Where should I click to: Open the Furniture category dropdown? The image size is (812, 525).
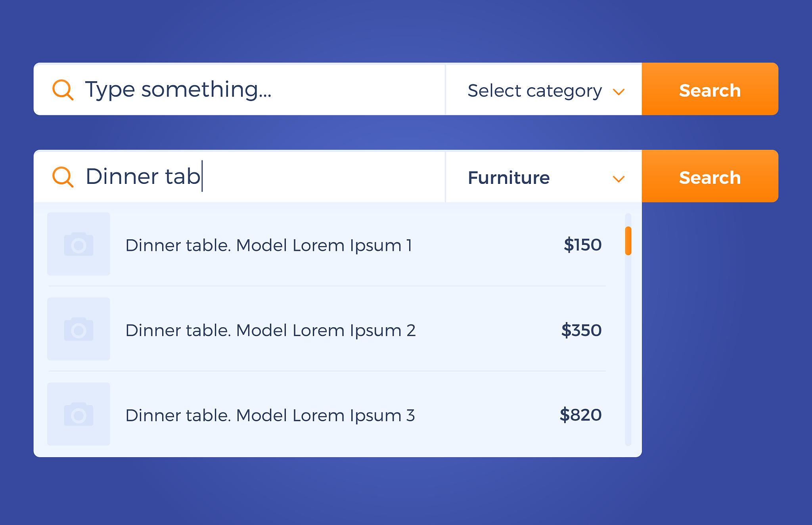coord(543,178)
